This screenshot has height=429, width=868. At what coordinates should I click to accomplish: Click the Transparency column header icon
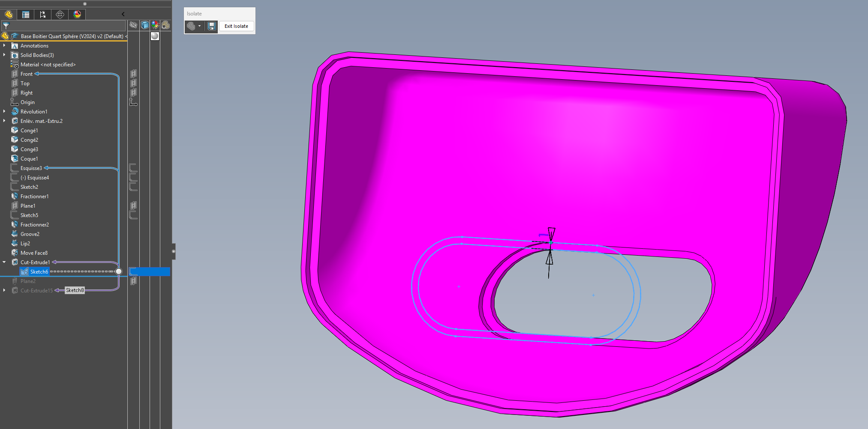[x=165, y=25]
